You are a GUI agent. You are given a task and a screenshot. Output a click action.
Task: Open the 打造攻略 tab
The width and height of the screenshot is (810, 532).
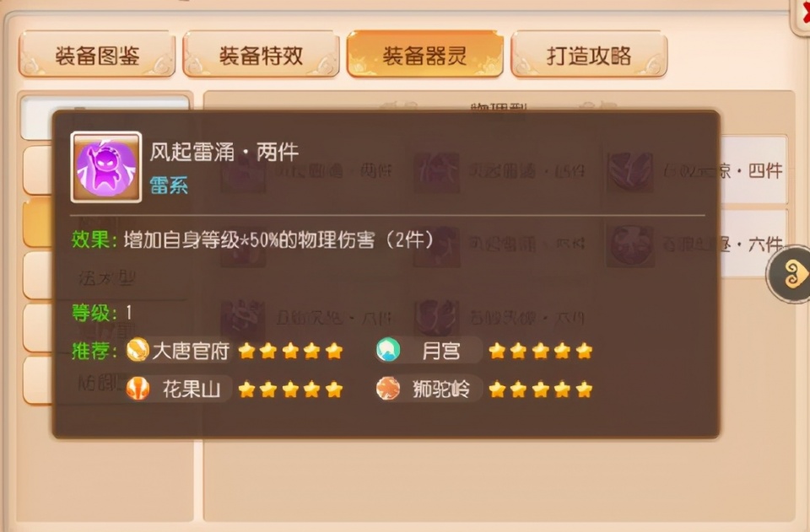[589, 55]
